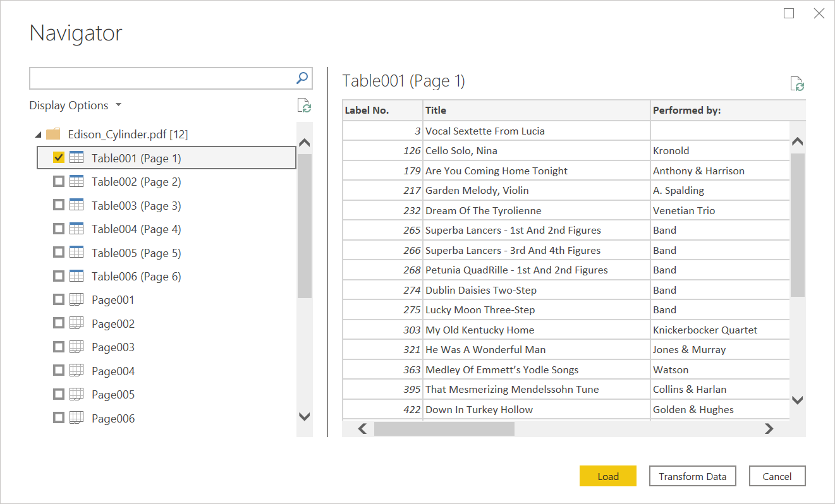The height and width of the screenshot is (504, 835).
Task: Click the table icon for Table002
Action: [76, 181]
